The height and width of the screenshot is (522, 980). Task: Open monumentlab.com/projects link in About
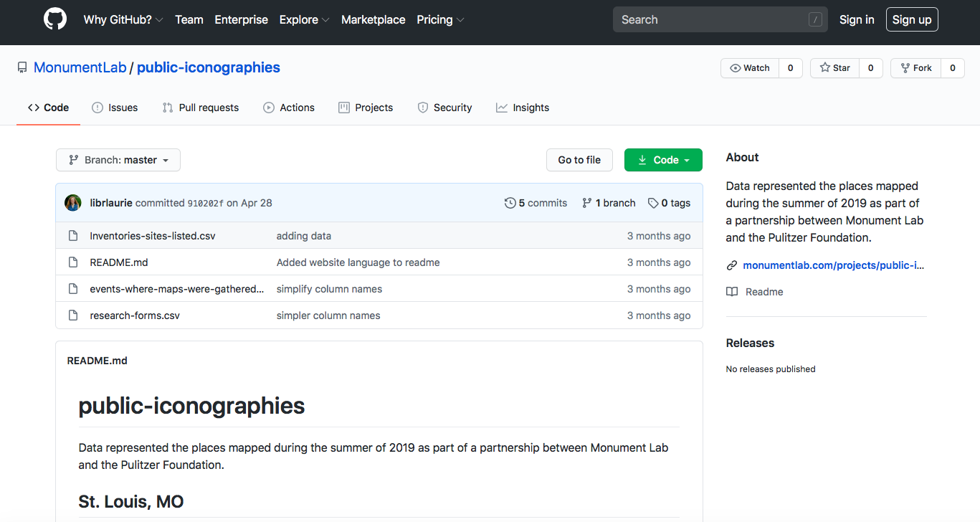point(834,265)
